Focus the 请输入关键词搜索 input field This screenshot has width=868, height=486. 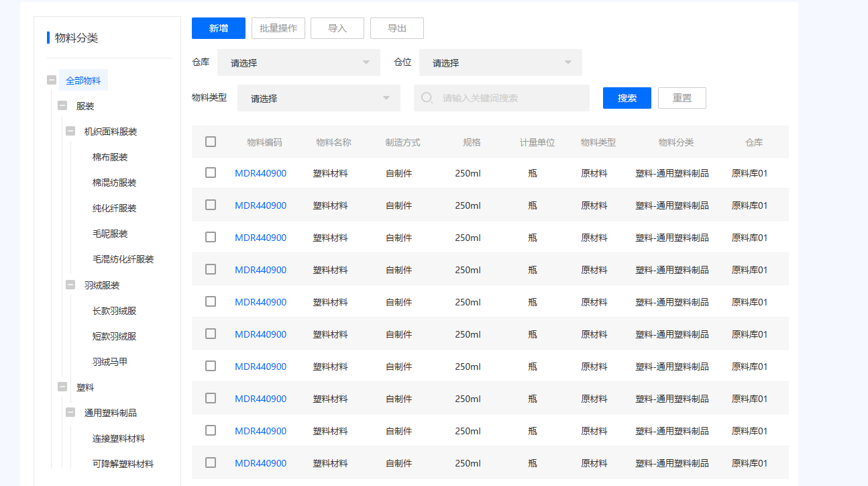click(502, 98)
